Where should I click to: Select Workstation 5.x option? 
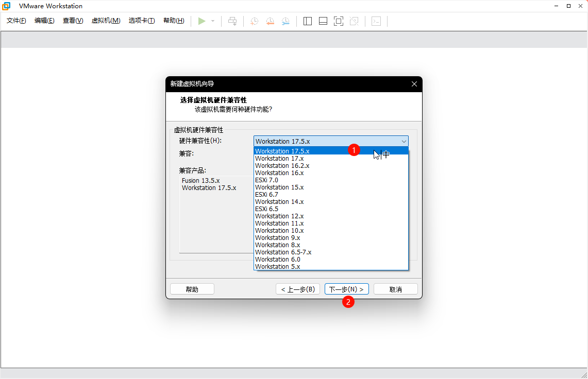click(331, 267)
